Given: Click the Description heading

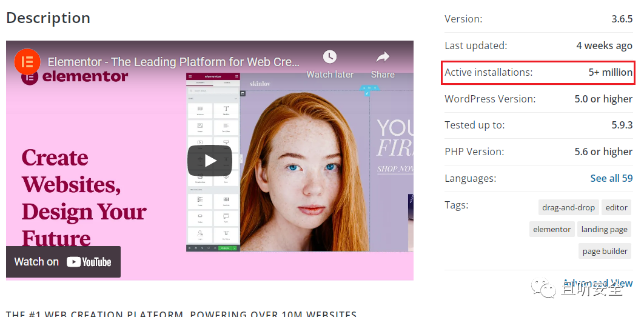Looking at the screenshot, I should click(x=48, y=18).
